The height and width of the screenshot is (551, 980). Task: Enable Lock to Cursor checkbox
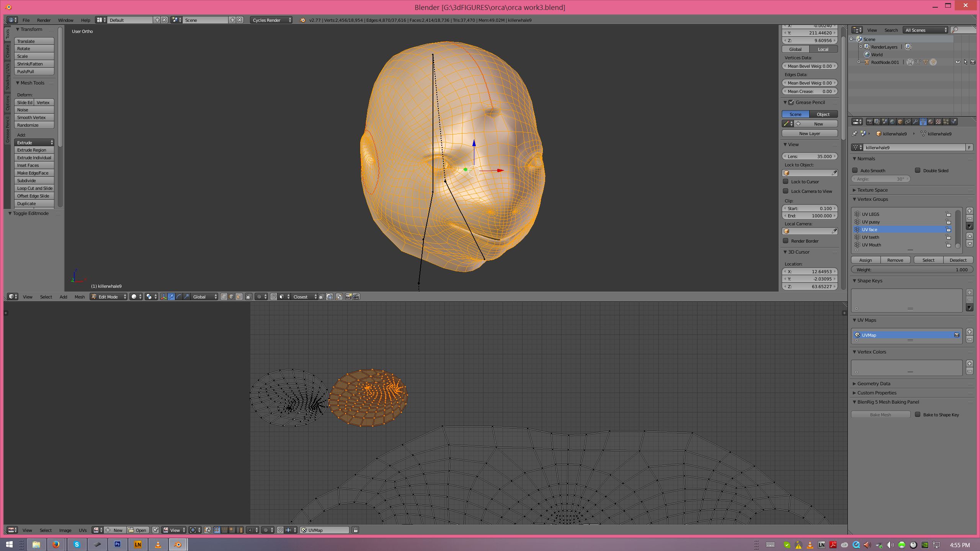tap(786, 181)
